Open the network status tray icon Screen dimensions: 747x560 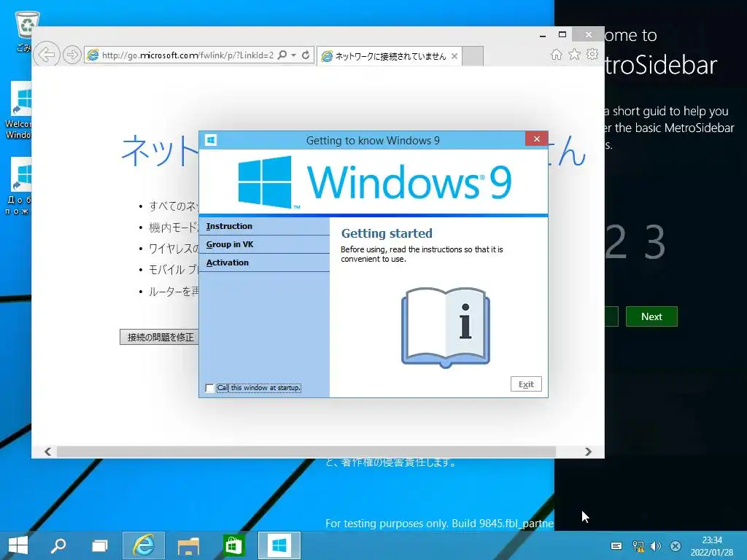pos(638,546)
